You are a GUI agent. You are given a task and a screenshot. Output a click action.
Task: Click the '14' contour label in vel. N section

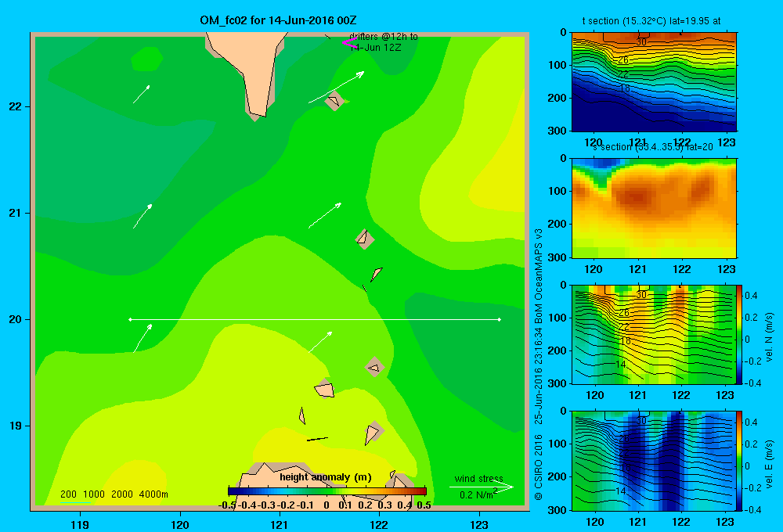click(x=620, y=365)
